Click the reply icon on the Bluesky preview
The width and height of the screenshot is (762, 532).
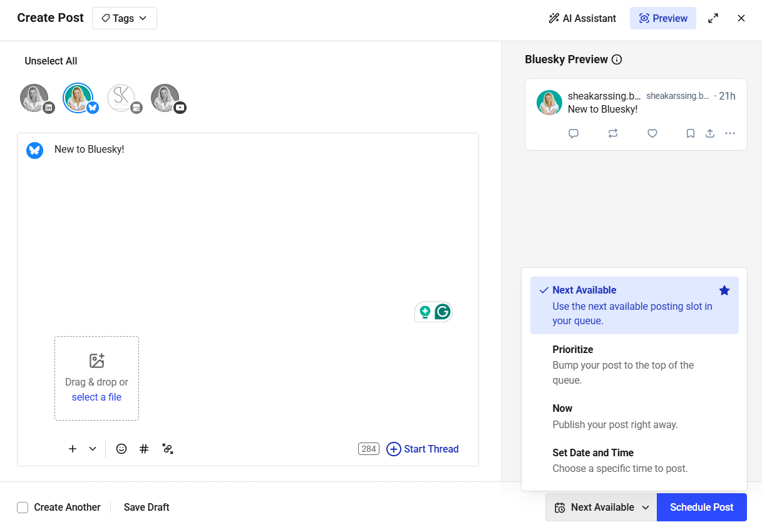pyautogui.click(x=573, y=133)
